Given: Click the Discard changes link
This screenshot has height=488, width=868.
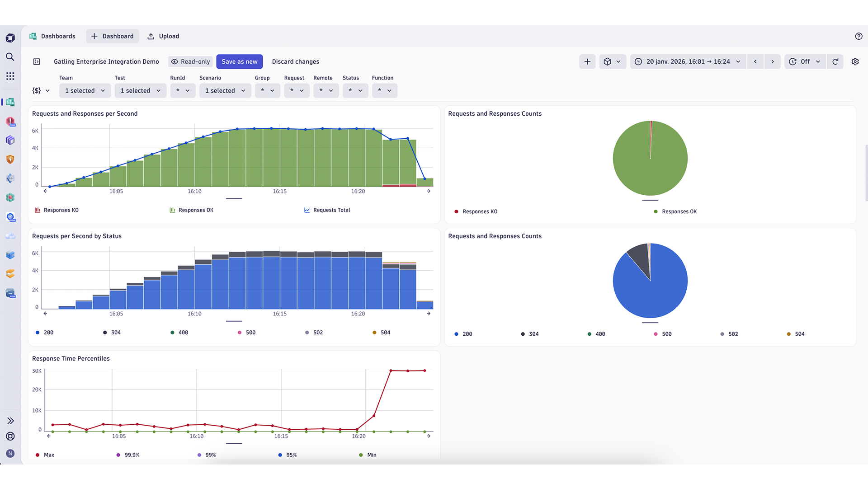Looking at the screenshot, I should pos(295,61).
